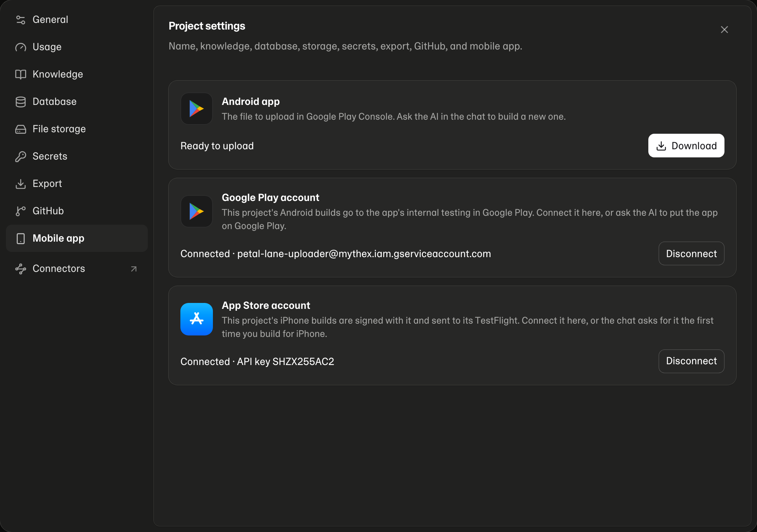Go to the Usage section
This screenshot has height=532, width=757.
[77, 47]
